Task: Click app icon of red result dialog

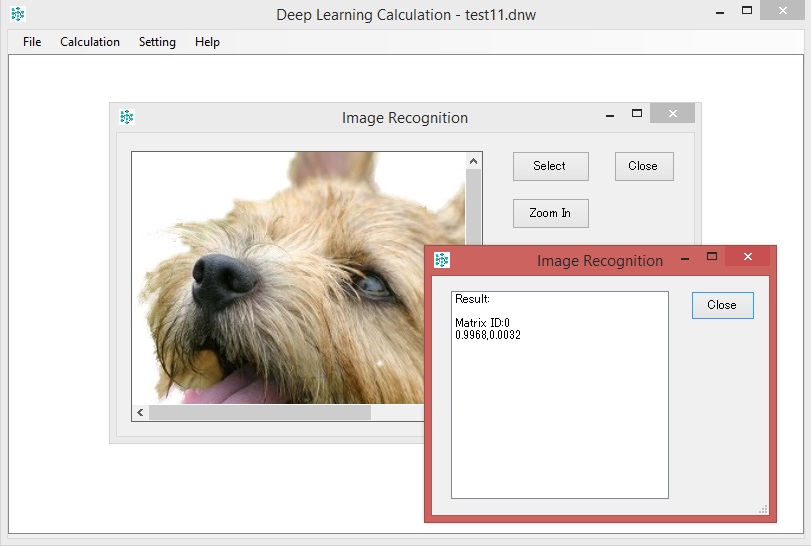Action: [x=442, y=260]
